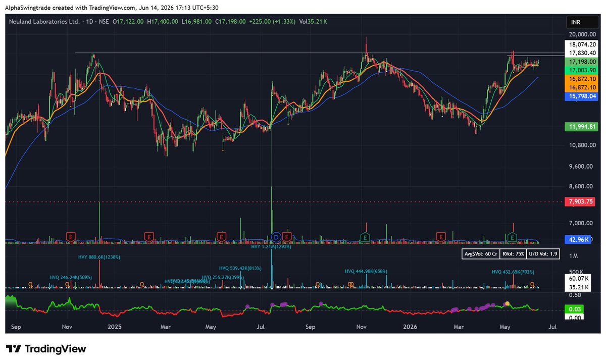Click the HVQ 444.98K(658%) label
The image size is (606, 364).
click(x=366, y=271)
